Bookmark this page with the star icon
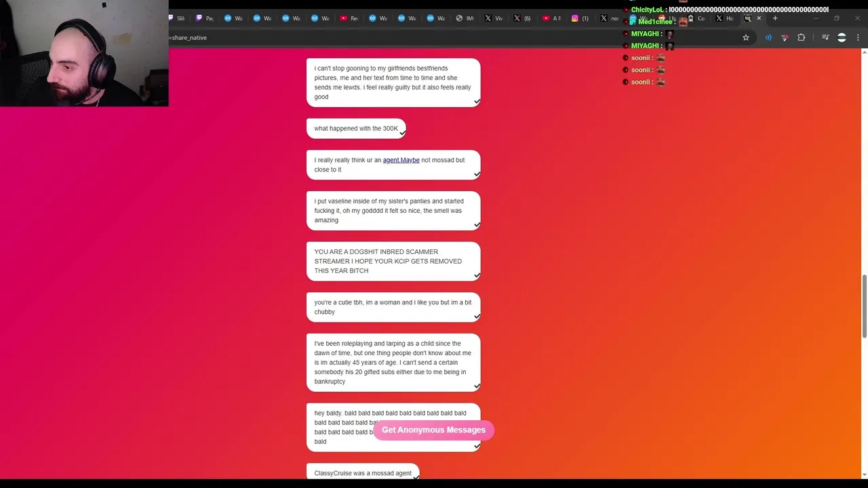868x488 pixels. click(746, 37)
